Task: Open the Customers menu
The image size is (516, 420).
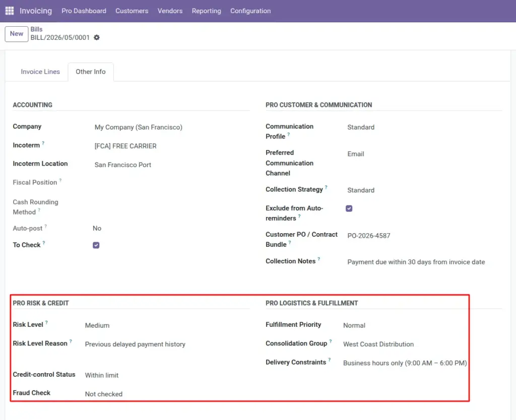Action: pos(132,11)
